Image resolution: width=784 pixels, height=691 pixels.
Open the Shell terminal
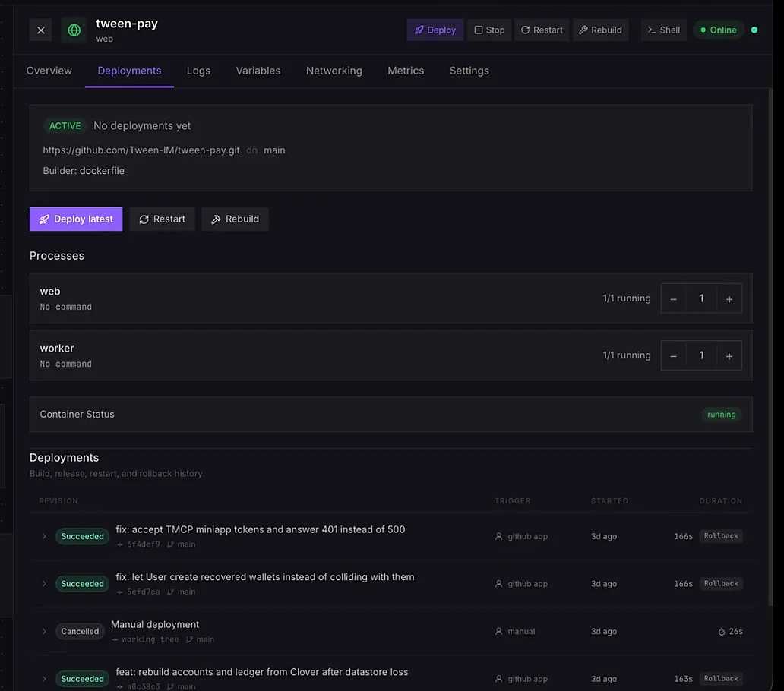click(663, 30)
